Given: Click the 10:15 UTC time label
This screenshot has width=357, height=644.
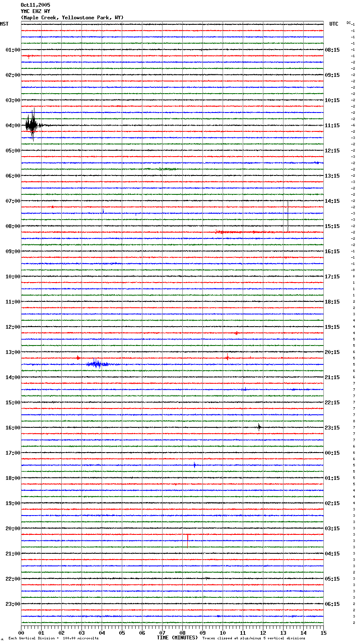Looking at the screenshot, I should 332,100.
